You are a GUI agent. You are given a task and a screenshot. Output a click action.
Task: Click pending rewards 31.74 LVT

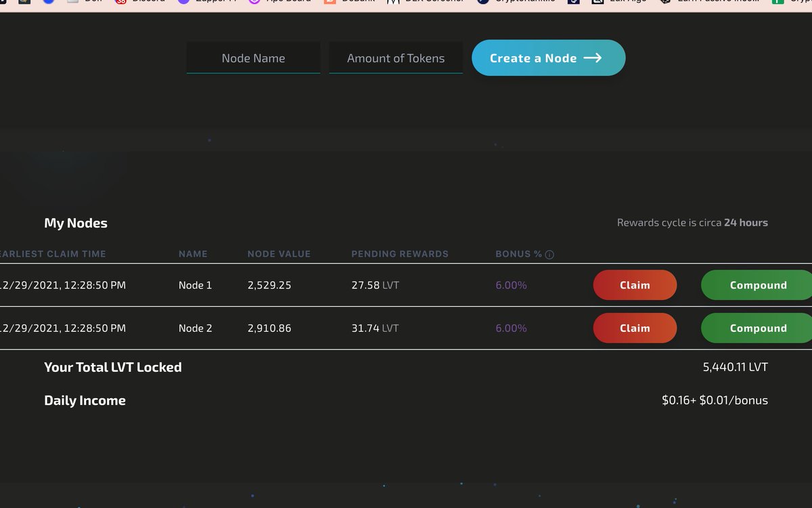(376, 328)
